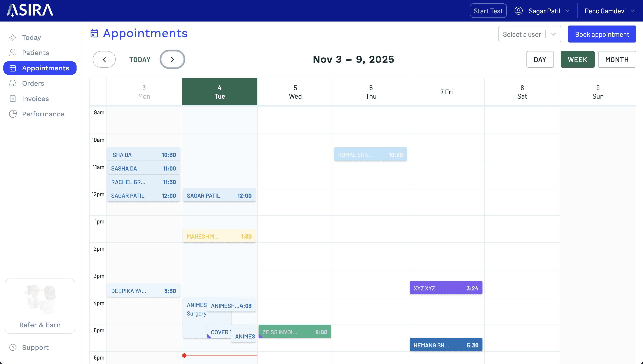Click the Performance pie chart icon
This screenshot has height=364, width=643.
(x=13, y=114)
